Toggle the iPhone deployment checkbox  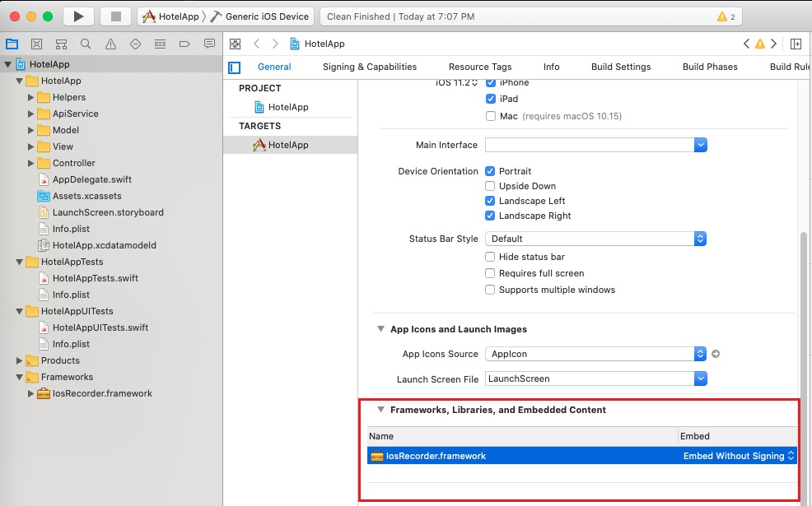point(490,82)
